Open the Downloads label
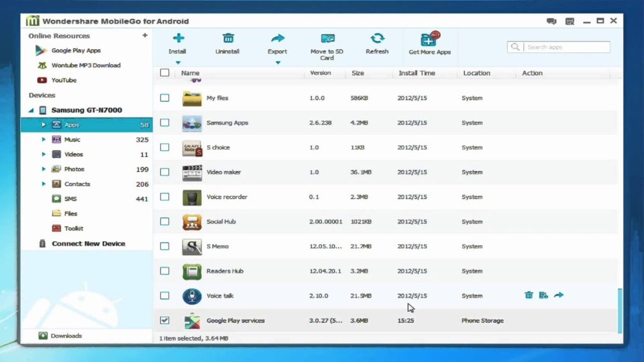Viewport: 644px width, 362px height. coord(66,336)
